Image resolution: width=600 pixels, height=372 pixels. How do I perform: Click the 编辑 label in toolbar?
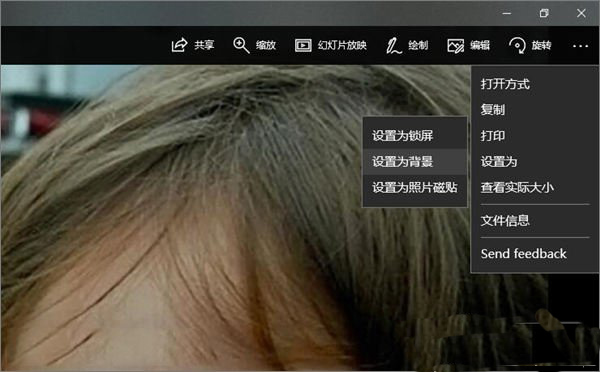(480, 45)
